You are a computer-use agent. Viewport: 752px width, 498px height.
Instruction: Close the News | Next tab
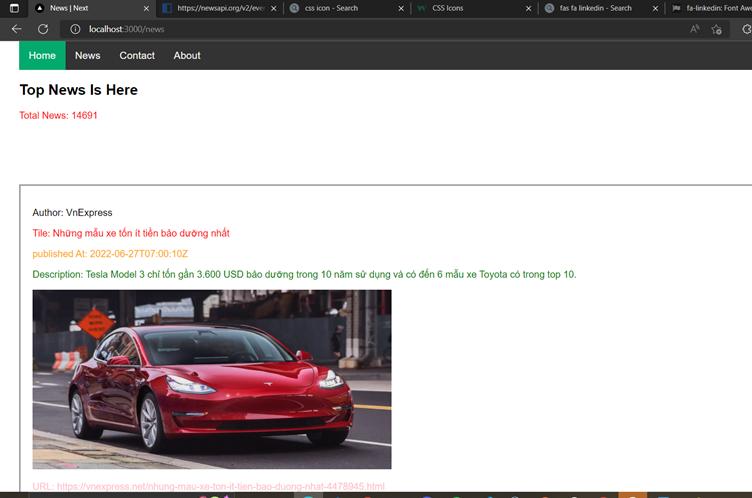146,8
